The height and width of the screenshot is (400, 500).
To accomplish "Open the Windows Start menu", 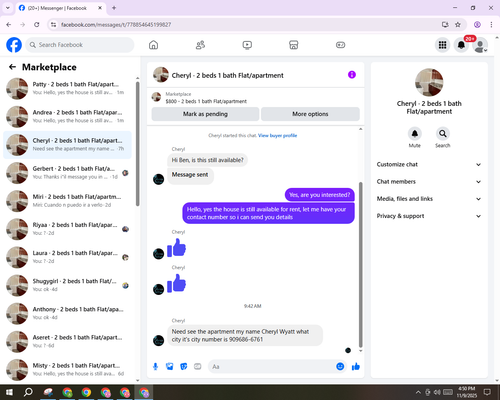I will point(9,392).
